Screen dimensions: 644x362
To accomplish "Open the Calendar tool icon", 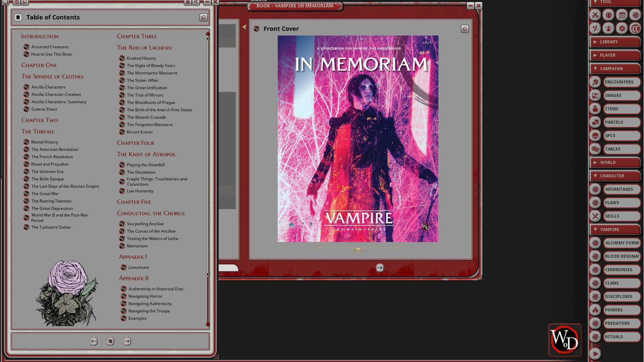I will [622, 15].
